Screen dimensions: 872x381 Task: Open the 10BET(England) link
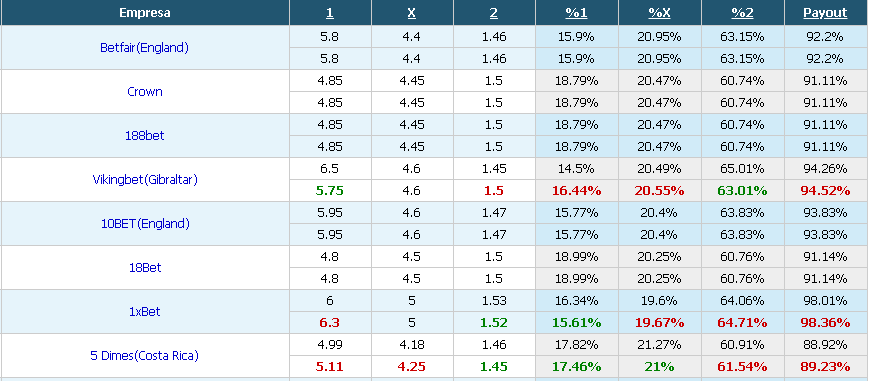pos(145,224)
